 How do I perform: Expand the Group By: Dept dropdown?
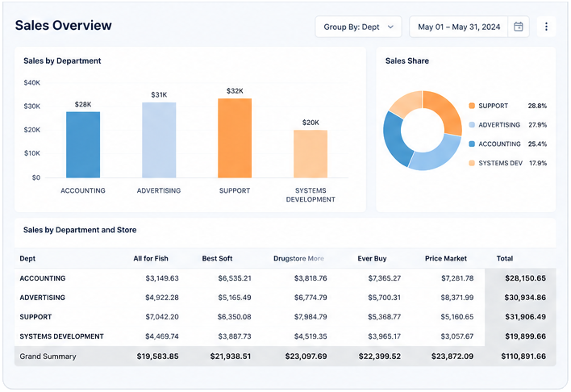click(358, 27)
